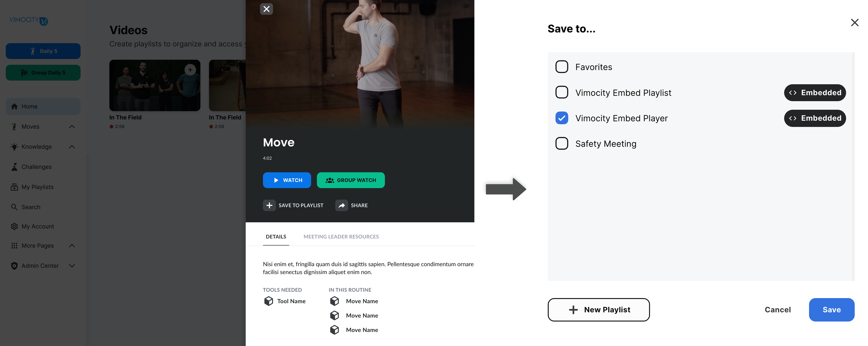Click Embedded badge for Vimocity Embed Player
This screenshot has width=868, height=346.
click(x=815, y=118)
